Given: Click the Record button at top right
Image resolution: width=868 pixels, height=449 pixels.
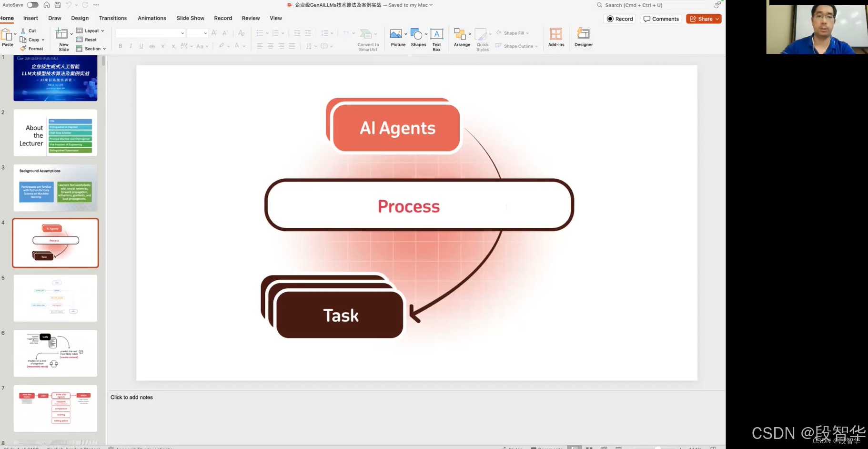Looking at the screenshot, I should tap(620, 19).
